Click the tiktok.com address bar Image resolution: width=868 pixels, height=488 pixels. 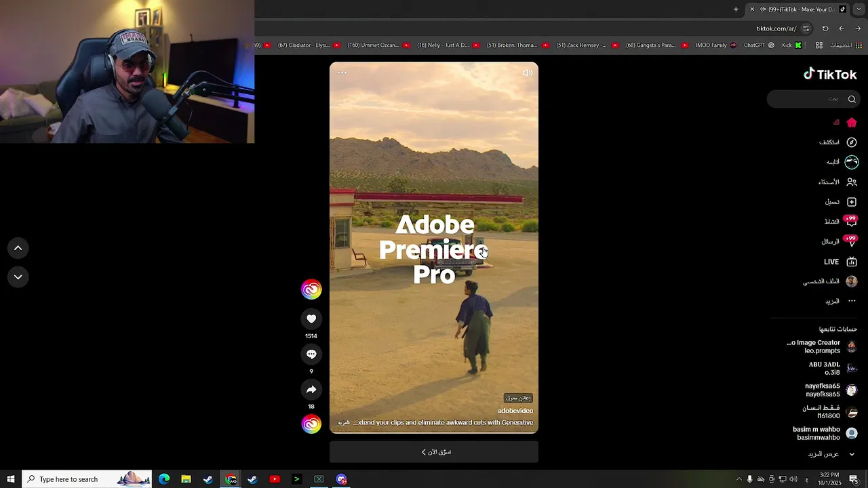tap(775, 28)
